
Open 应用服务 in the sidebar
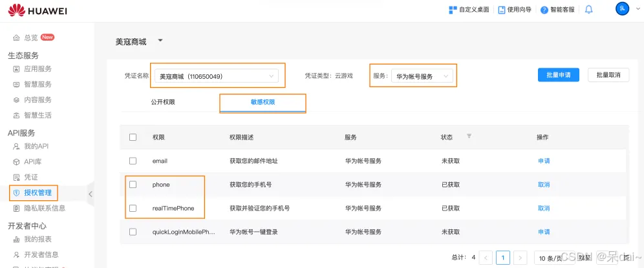(x=38, y=69)
